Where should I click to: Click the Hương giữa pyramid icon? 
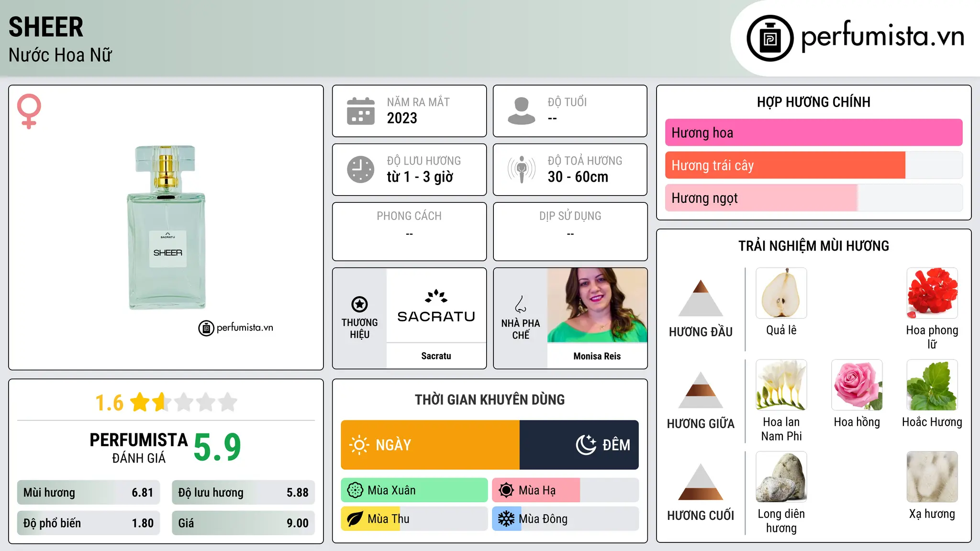(x=701, y=390)
